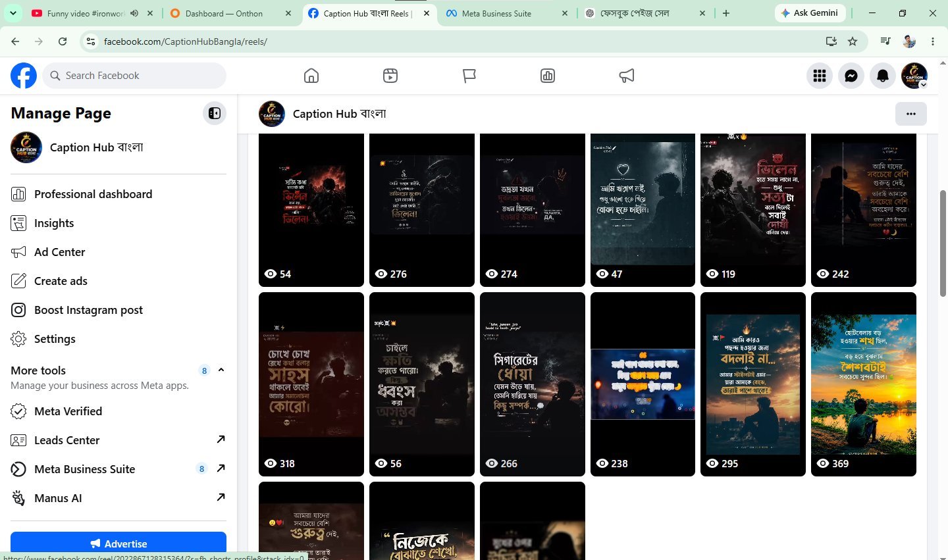Open reel with 276 views
Viewport: 948px width, 560px height.
pyautogui.click(x=422, y=210)
